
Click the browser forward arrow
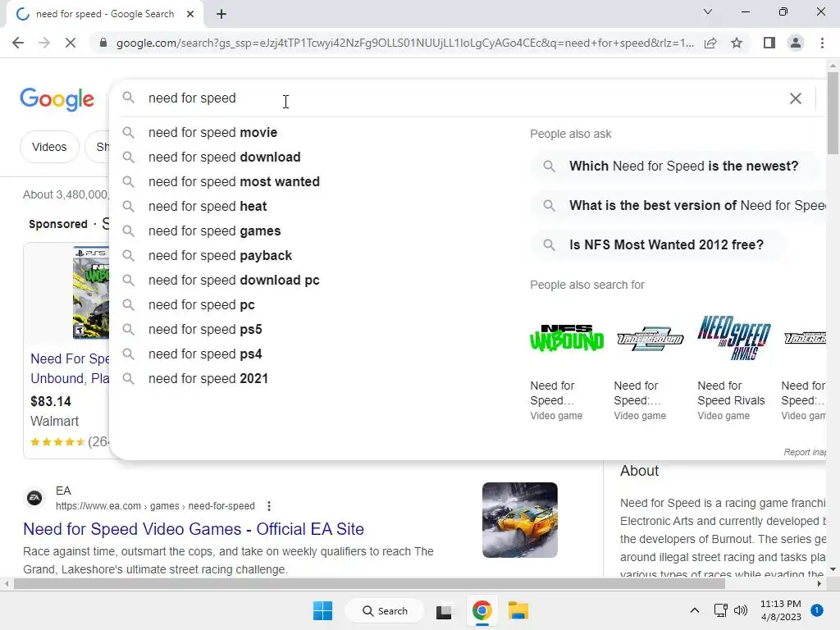(44, 43)
